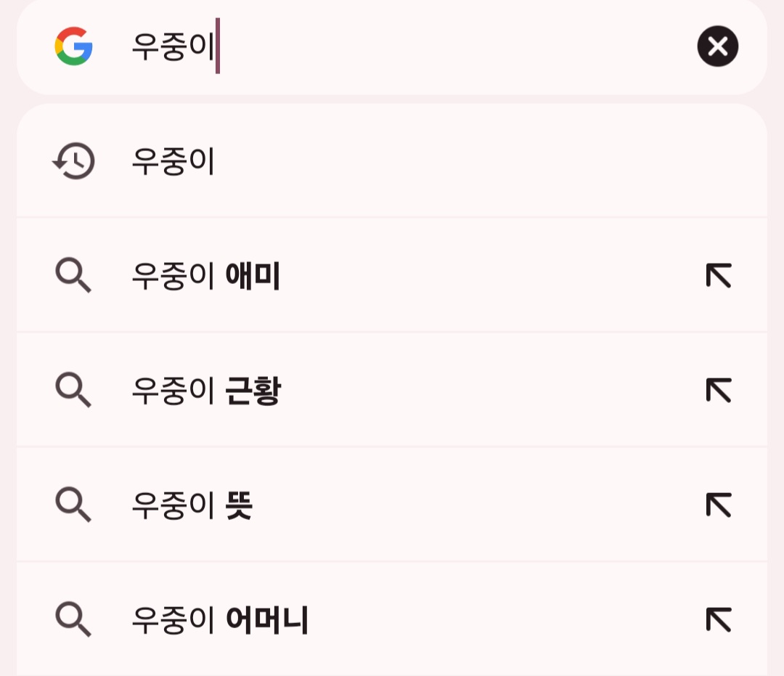Click magnifier icon beside 우중이 애미
Viewport: 784px width, 676px height.
tap(73, 276)
